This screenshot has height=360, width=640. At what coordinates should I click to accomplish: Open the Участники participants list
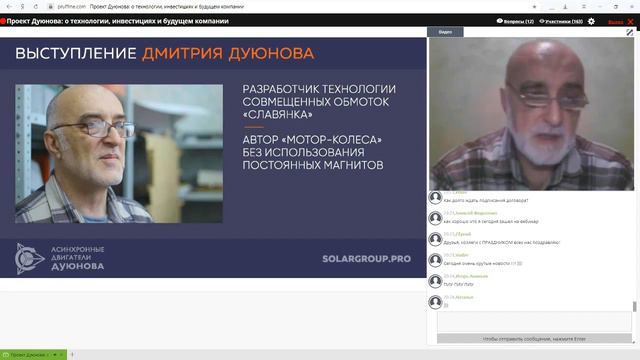[x=561, y=21]
